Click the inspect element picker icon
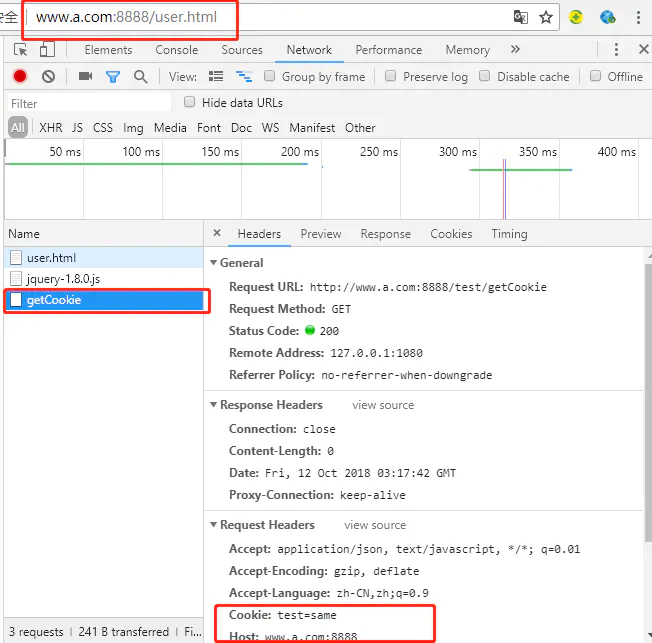Screen dimensions: 652x643 click(x=20, y=50)
